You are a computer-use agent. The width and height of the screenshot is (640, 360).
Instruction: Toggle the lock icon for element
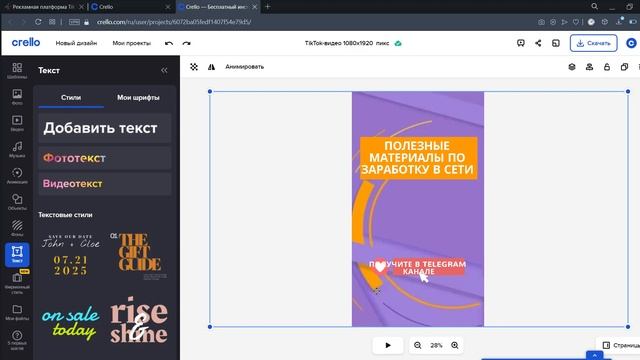[607, 67]
